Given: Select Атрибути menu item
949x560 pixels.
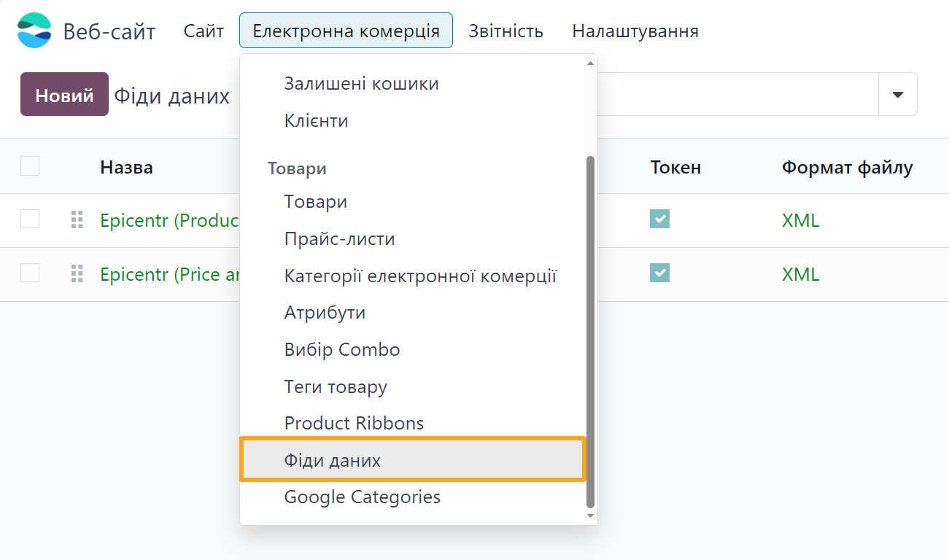Looking at the screenshot, I should pyautogui.click(x=413, y=313).
